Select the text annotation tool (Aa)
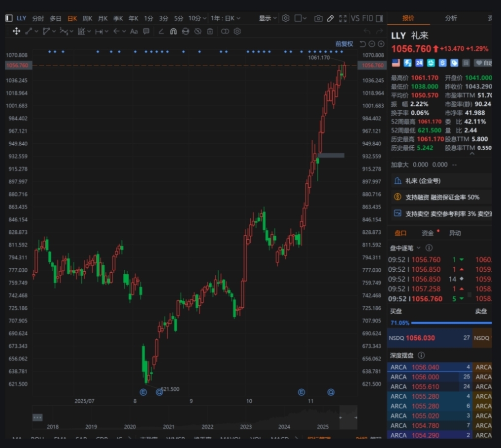This screenshot has height=448, width=501. click(x=134, y=31)
